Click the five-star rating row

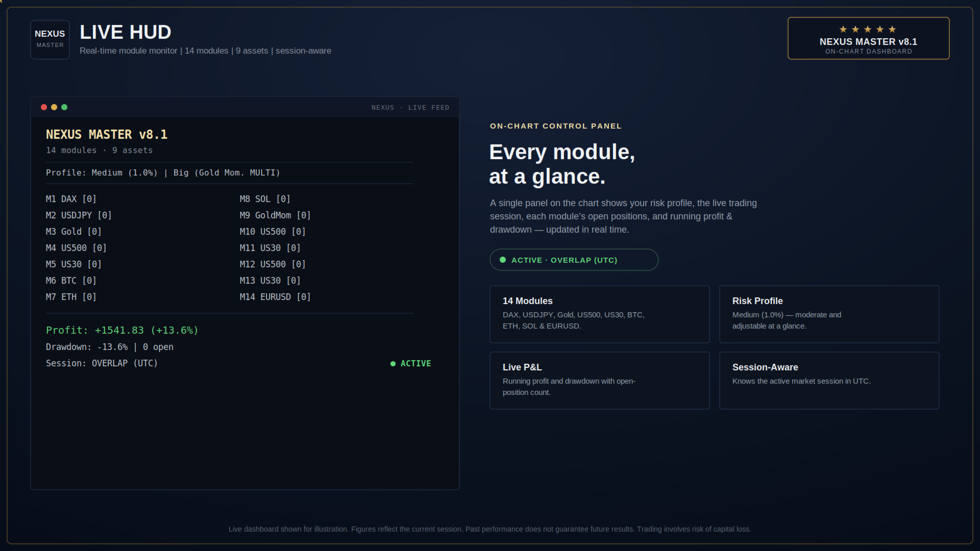[868, 29]
